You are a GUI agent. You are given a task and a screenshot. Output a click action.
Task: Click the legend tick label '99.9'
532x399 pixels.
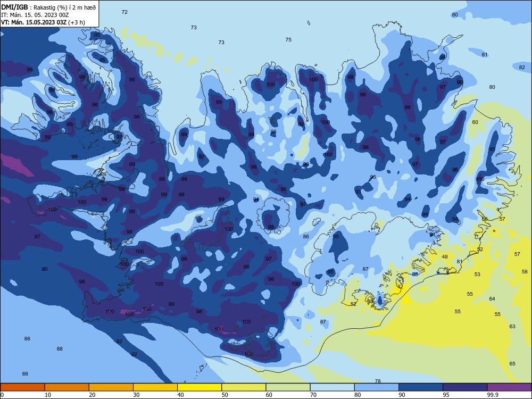click(493, 395)
